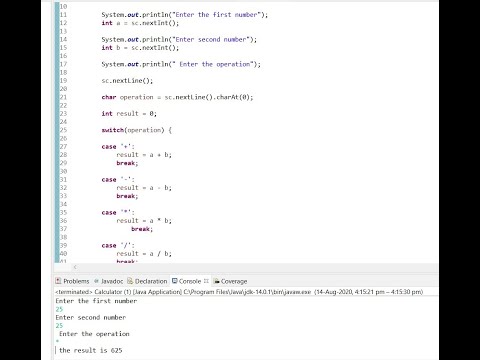Click 'result = a + b;' statement
Image resolution: width=480 pixels, height=360 pixels.
point(144,155)
